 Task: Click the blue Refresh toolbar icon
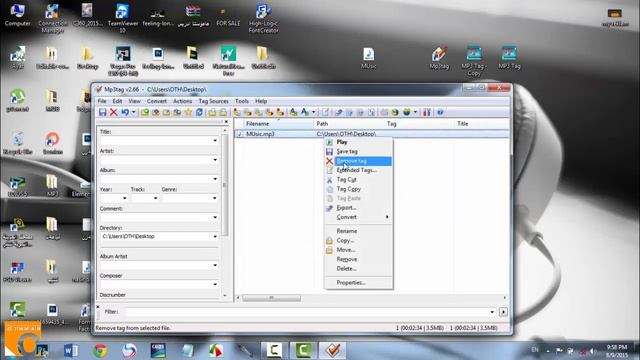(x=199, y=112)
